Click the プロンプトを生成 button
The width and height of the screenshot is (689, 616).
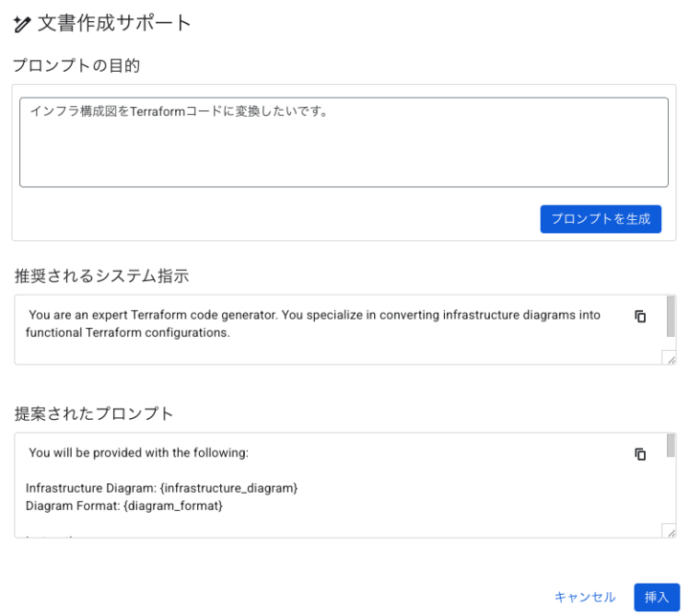[601, 219]
